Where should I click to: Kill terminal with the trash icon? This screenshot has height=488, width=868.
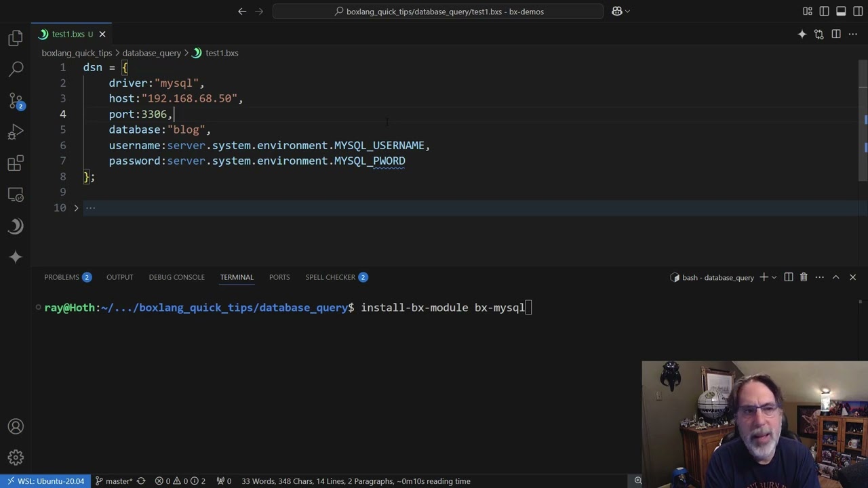[804, 277]
